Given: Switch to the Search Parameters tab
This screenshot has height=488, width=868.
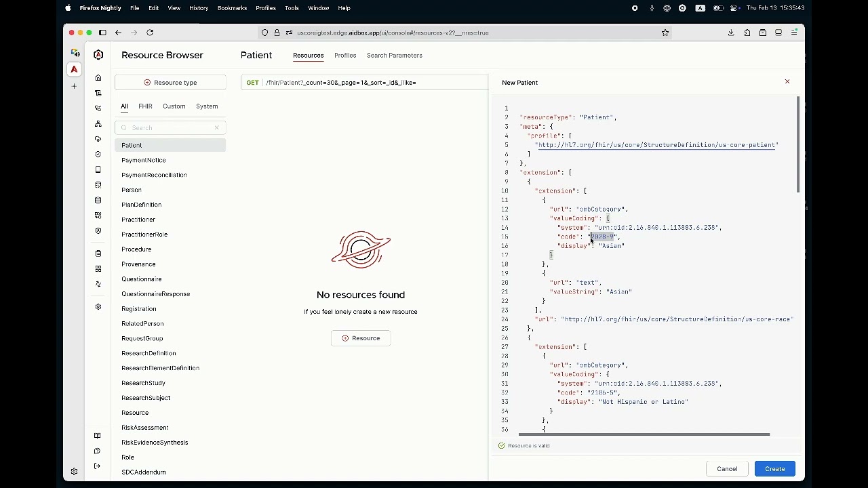Looking at the screenshot, I should [x=395, y=56].
